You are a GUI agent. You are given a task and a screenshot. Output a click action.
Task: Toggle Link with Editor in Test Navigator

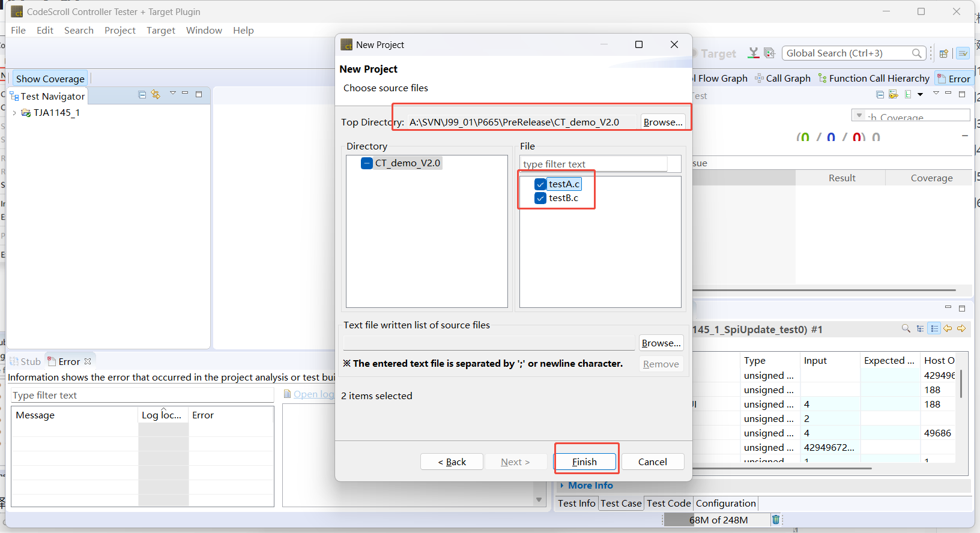(156, 94)
